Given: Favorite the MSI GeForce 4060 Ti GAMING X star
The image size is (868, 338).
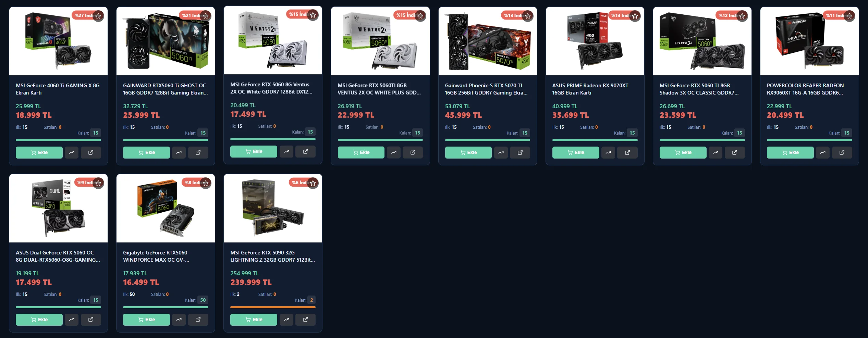Looking at the screenshot, I should pyautogui.click(x=98, y=16).
